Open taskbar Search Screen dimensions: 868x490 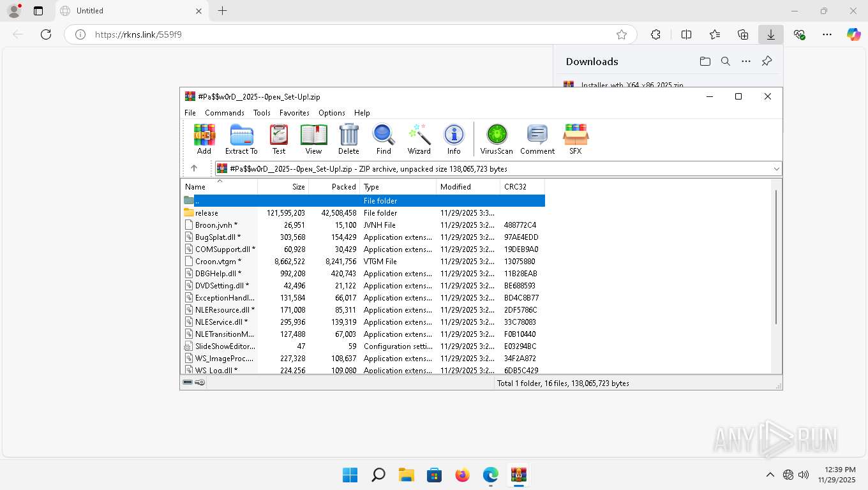(x=378, y=475)
